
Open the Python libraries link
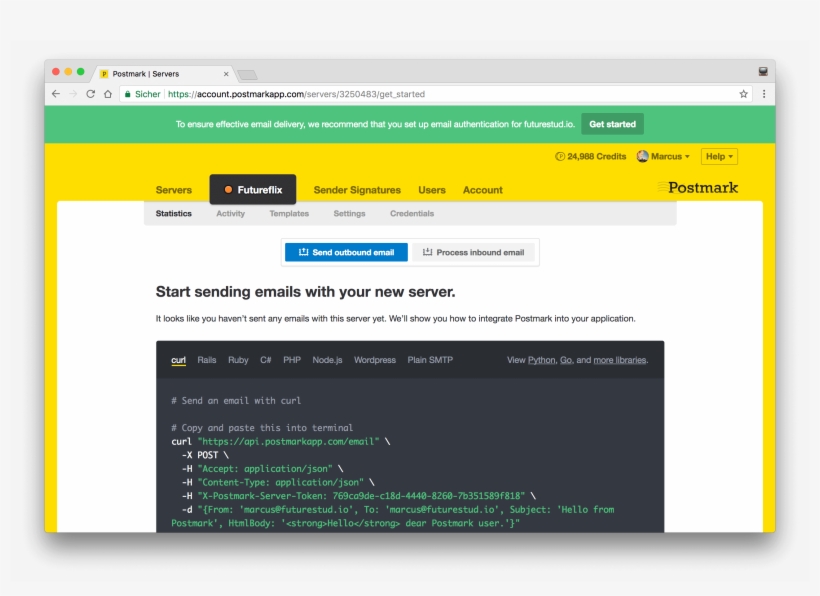pos(541,360)
